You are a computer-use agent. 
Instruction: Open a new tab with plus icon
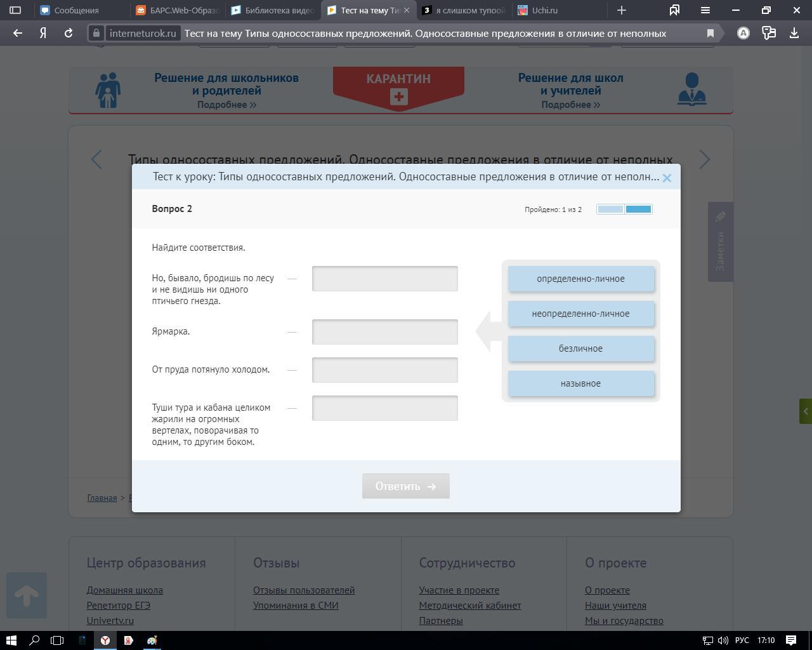pyautogui.click(x=622, y=10)
